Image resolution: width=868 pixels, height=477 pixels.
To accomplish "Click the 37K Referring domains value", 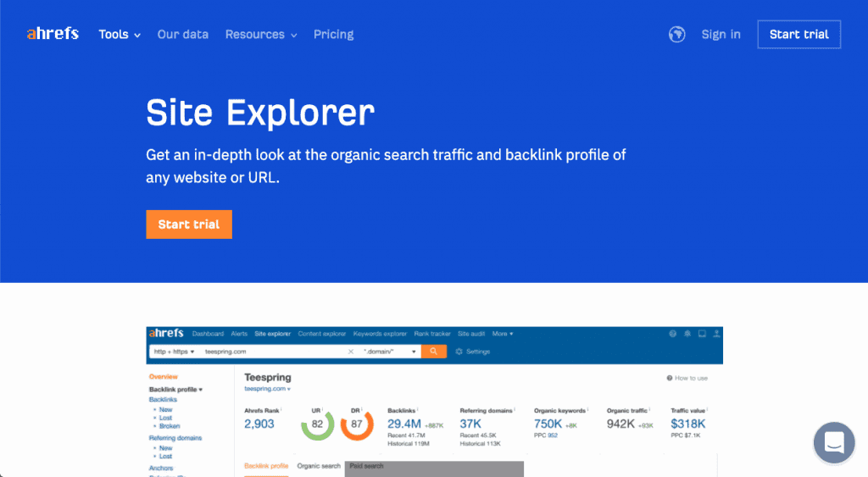I will pos(470,424).
